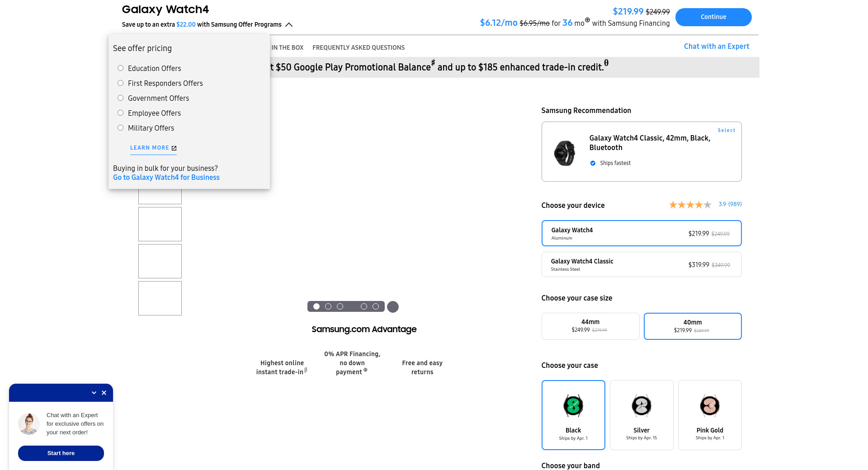Select Education Offers radio button

click(x=121, y=68)
